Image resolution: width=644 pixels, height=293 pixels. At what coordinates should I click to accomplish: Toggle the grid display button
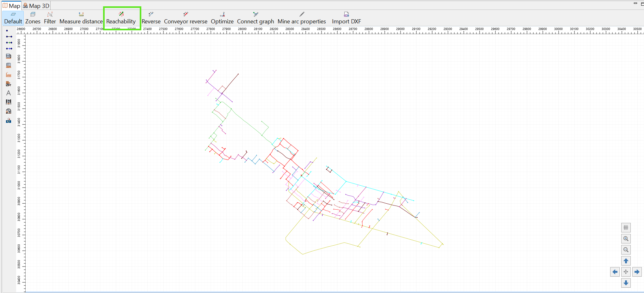(626, 228)
